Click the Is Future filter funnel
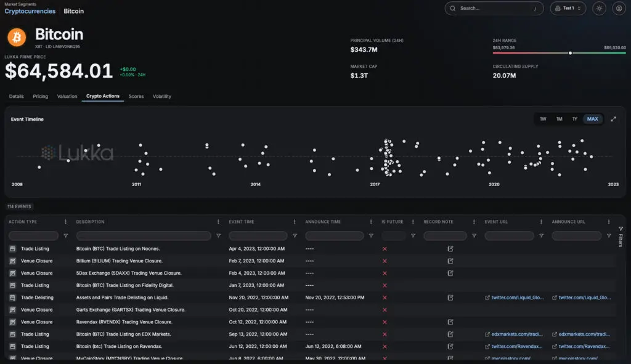The width and height of the screenshot is (631, 364). coord(413,236)
